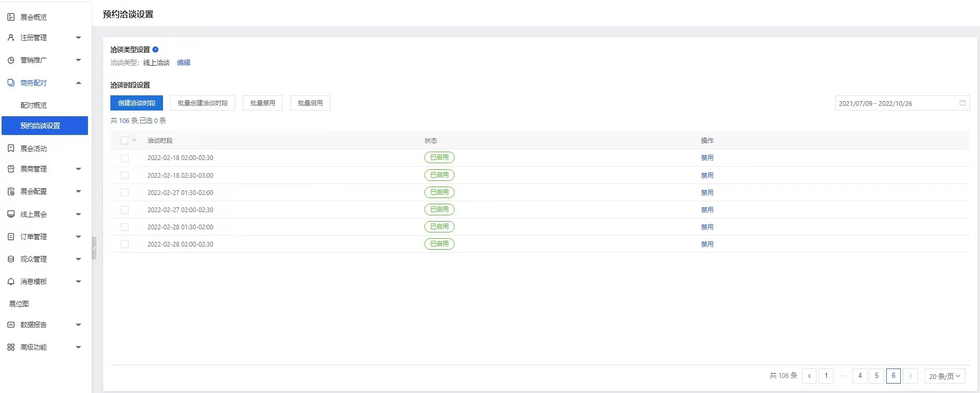Click the blue help icon beside 洽谈类型设置

click(x=155, y=50)
